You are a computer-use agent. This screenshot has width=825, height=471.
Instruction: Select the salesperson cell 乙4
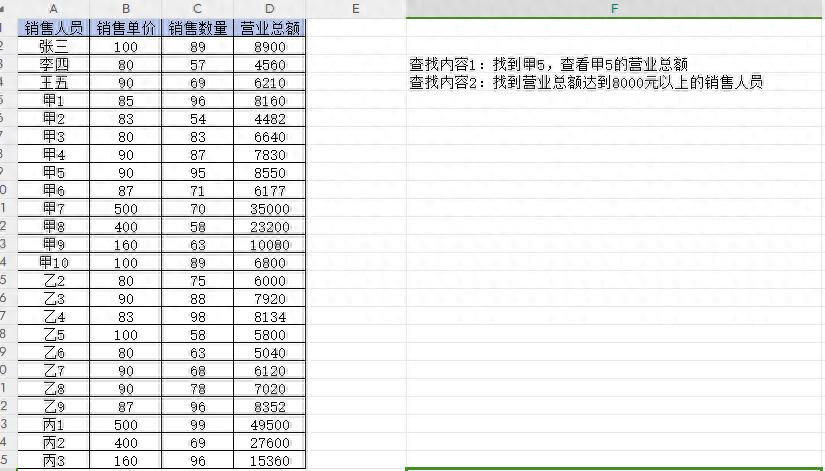click(54, 316)
